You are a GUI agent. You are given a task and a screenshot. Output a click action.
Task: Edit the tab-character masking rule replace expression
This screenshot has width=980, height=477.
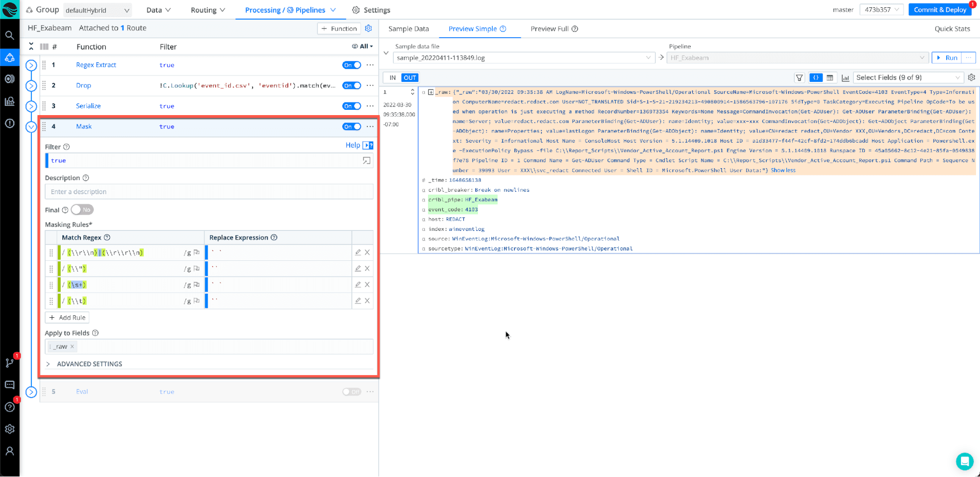pos(358,301)
